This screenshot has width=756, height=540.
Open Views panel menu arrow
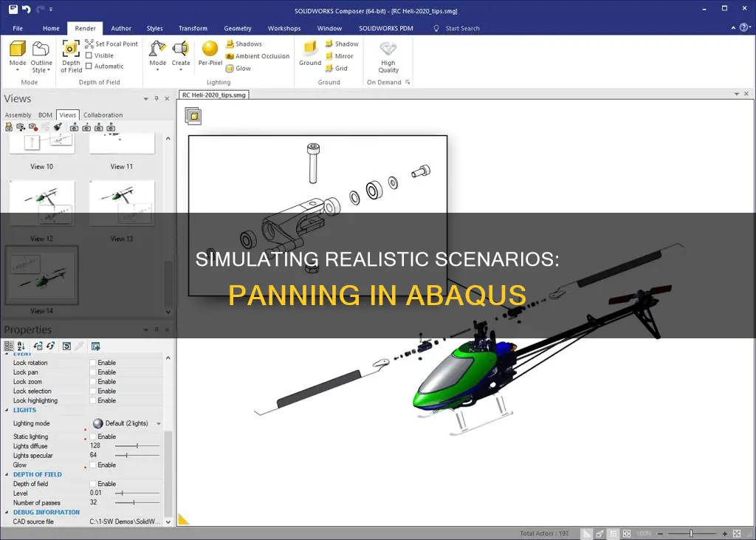145,99
